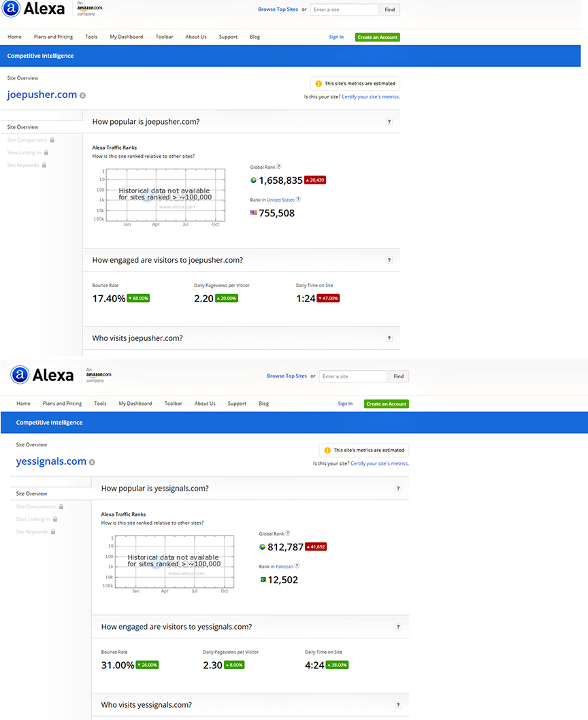588x720 pixels.
Task: Open Toolbar in the nav above yessignals.com
Action: (x=173, y=404)
